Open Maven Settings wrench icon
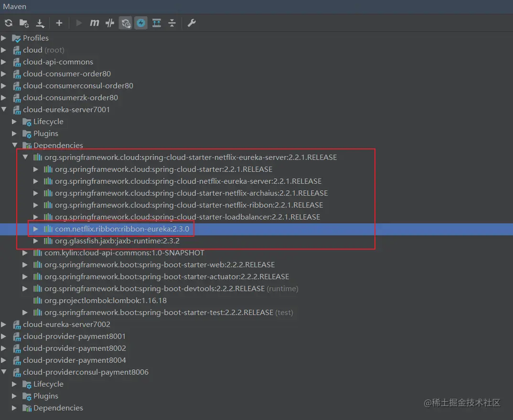The width and height of the screenshot is (513, 420). tap(192, 23)
